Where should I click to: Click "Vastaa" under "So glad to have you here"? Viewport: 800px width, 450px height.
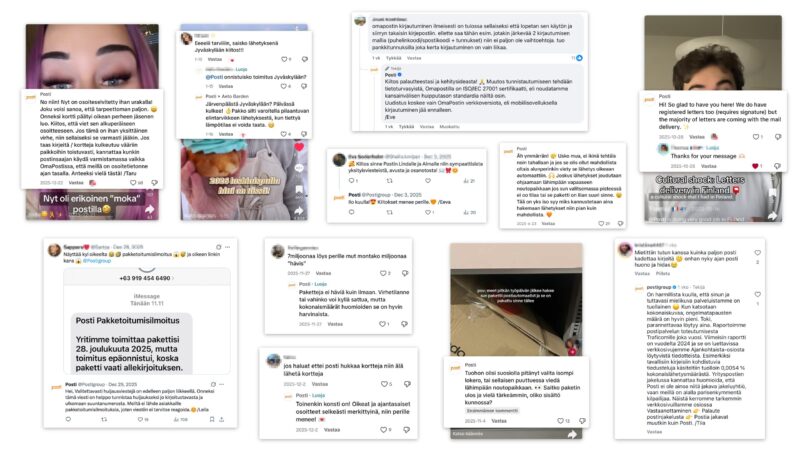pyautogui.click(x=697, y=137)
